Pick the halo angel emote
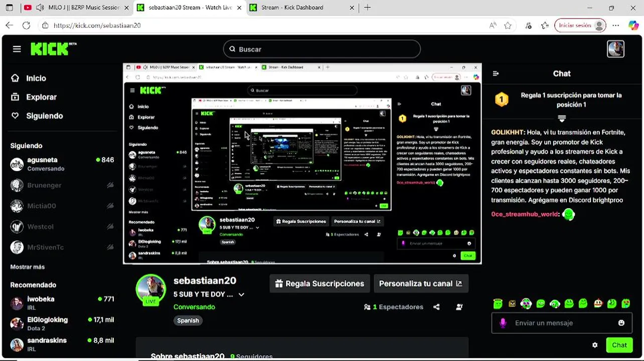The image size is (644, 361). click(498, 303)
